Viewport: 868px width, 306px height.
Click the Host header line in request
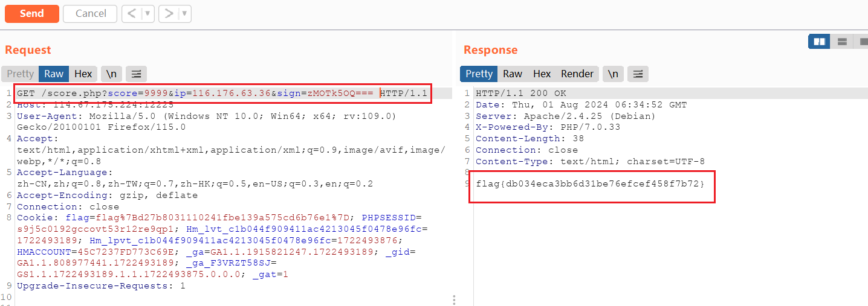[95, 104]
